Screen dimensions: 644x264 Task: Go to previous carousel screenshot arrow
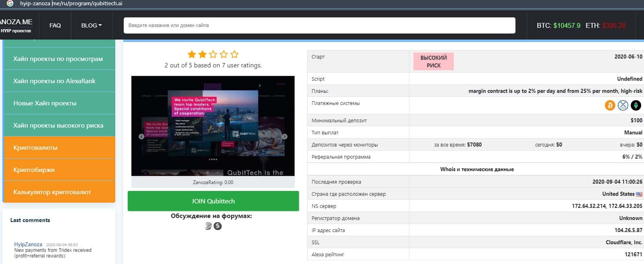click(141, 136)
